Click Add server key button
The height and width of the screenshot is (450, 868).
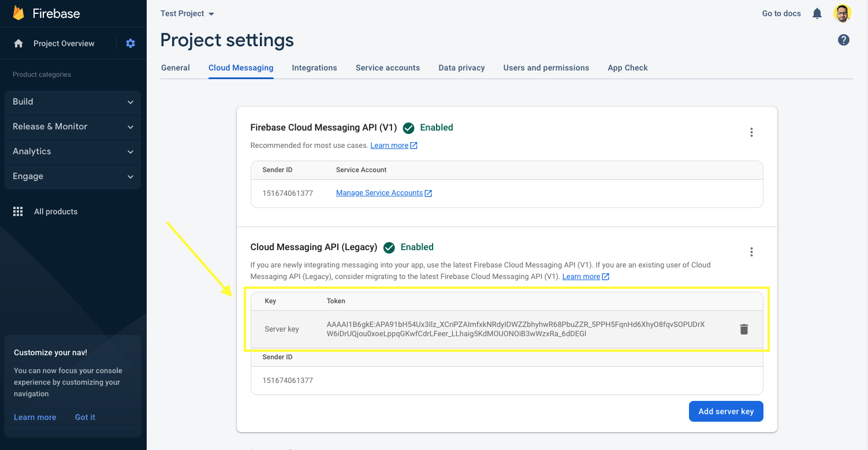(x=726, y=411)
